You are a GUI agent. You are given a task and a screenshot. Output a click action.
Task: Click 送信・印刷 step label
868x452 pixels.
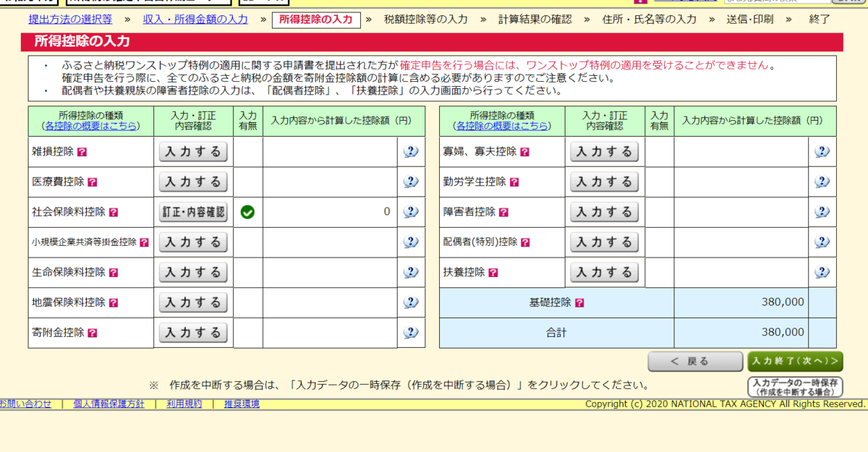tap(752, 20)
